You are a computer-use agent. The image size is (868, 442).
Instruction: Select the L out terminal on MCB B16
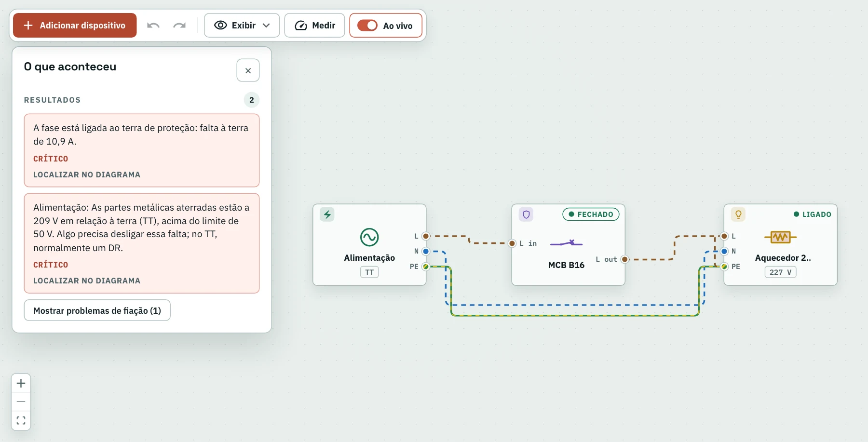(x=625, y=259)
